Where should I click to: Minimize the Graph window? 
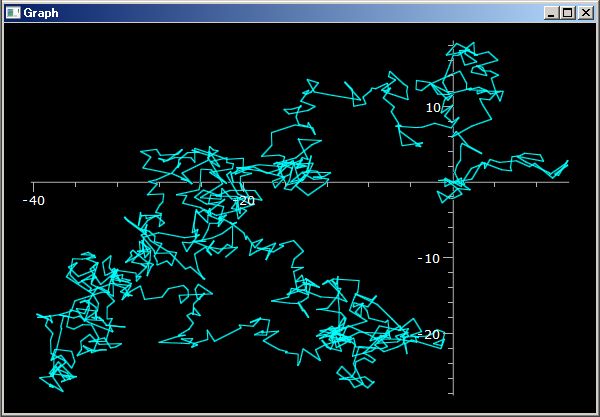pyautogui.click(x=551, y=13)
